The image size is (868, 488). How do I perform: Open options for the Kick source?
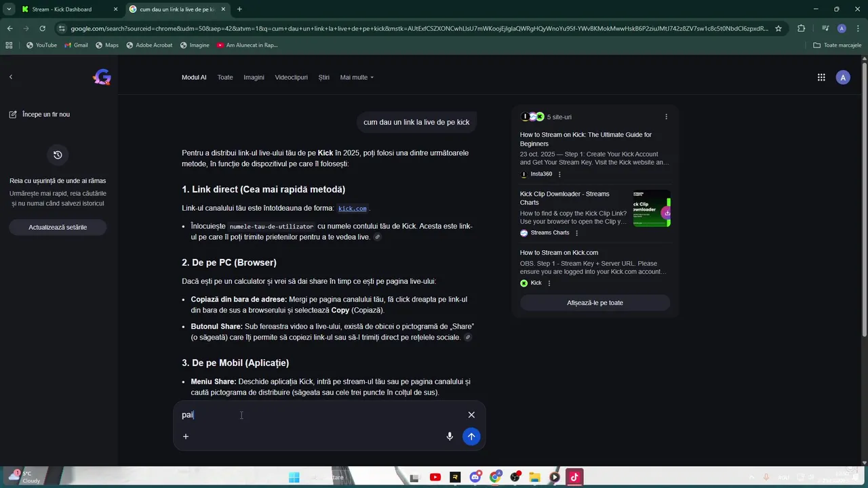tap(549, 283)
